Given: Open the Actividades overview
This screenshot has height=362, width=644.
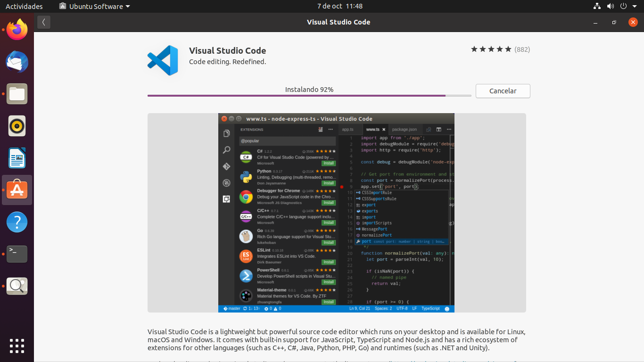Looking at the screenshot, I should [x=24, y=6].
